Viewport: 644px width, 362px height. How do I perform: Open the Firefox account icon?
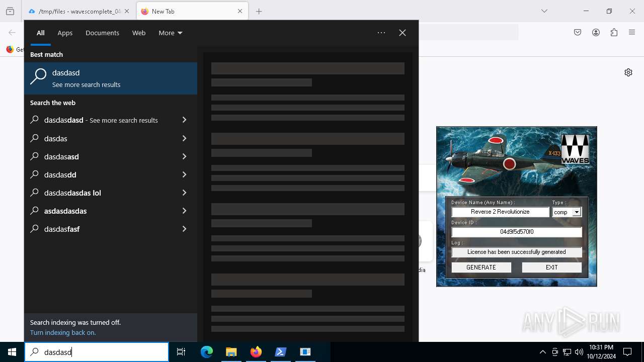[596, 32]
